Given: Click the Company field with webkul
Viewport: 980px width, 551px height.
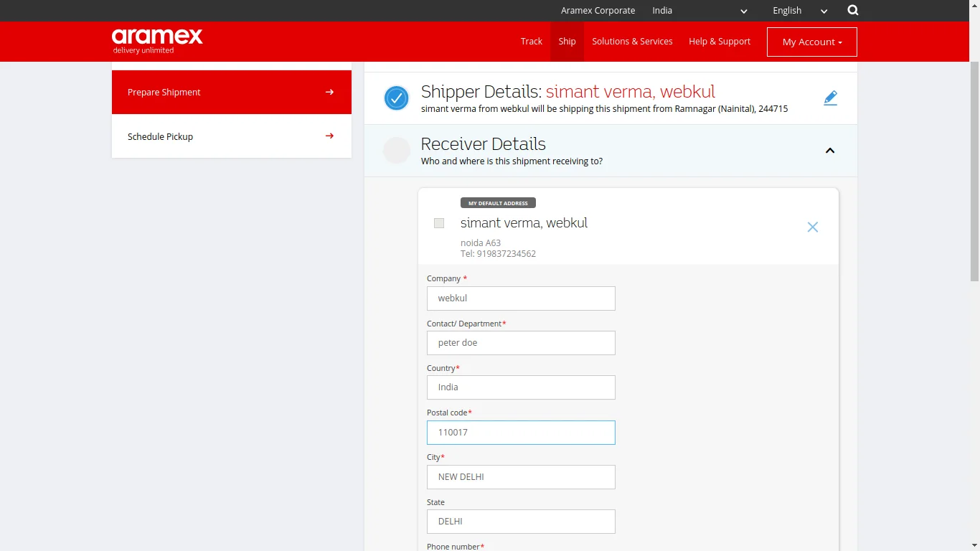Looking at the screenshot, I should [x=521, y=298].
